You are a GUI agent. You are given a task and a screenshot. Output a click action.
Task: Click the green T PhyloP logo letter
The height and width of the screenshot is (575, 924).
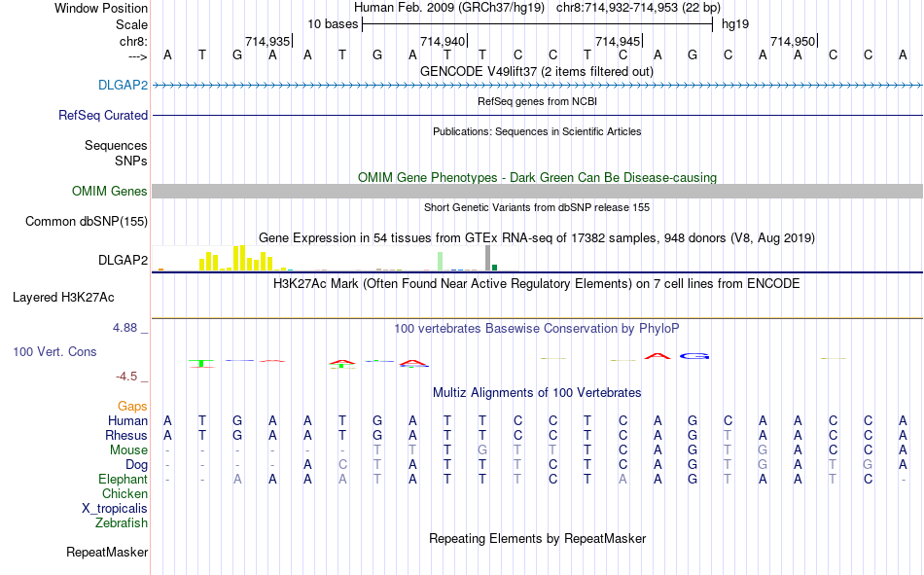[201, 363]
